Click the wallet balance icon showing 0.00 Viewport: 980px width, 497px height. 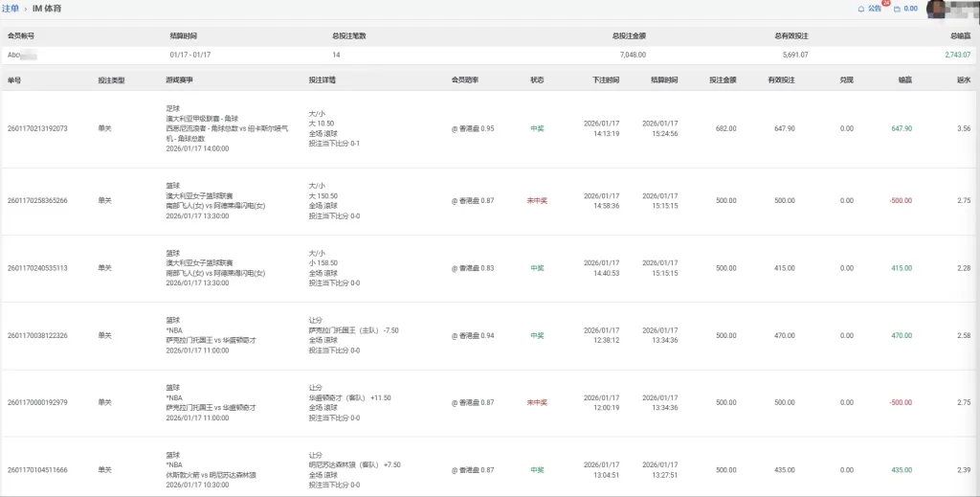[897, 9]
